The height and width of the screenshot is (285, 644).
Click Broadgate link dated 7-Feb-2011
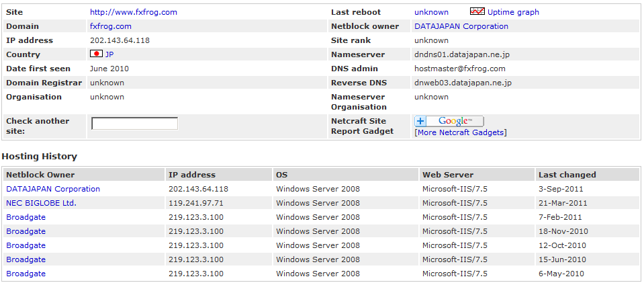point(26,217)
